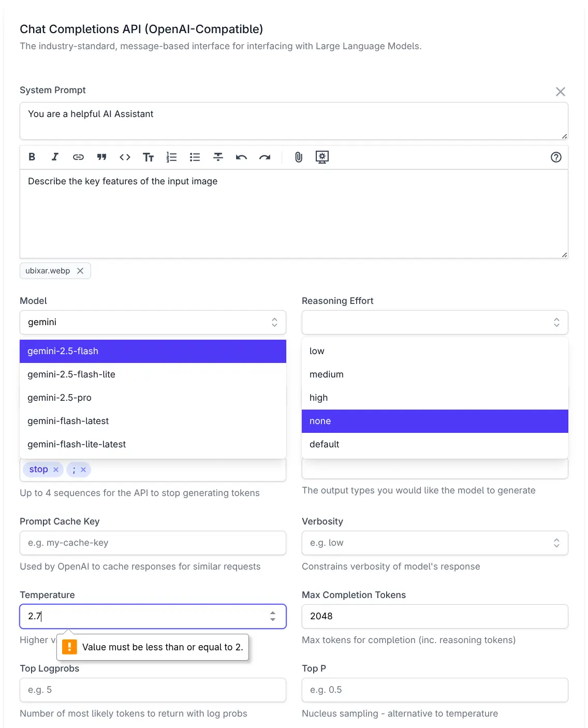Apply strikethrough formatting

(218, 157)
